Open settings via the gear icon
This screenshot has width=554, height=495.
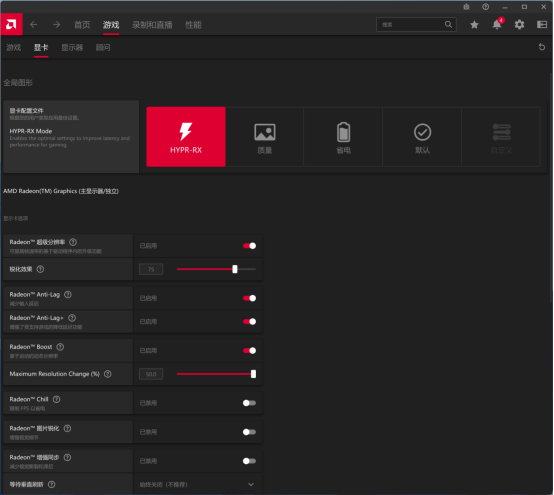519,25
